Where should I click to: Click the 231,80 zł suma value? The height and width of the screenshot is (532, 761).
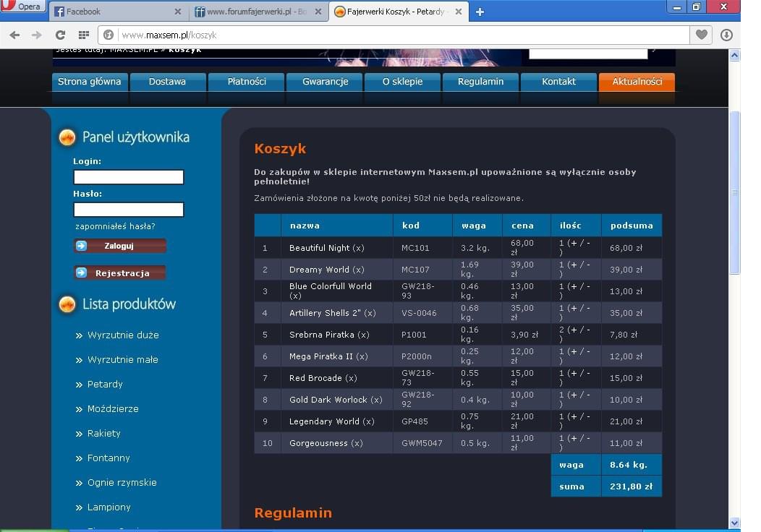[x=631, y=486]
